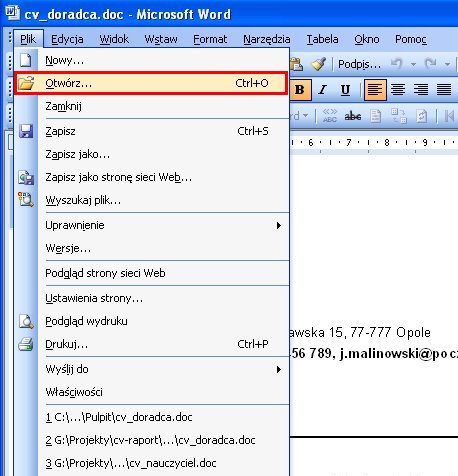Click the web page save icon

click(26, 177)
